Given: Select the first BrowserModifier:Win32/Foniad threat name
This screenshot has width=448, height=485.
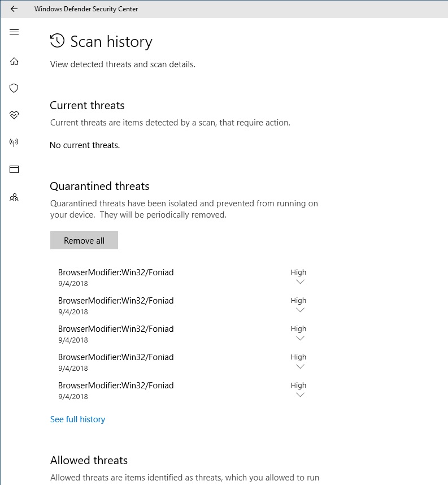Looking at the screenshot, I should (x=116, y=272).
